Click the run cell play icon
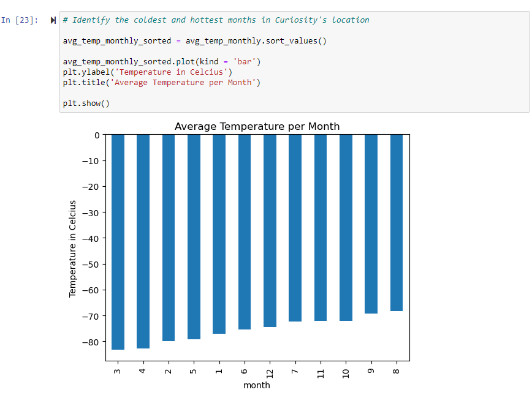The height and width of the screenshot is (395, 532). pyautogui.click(x=52, y=19)
